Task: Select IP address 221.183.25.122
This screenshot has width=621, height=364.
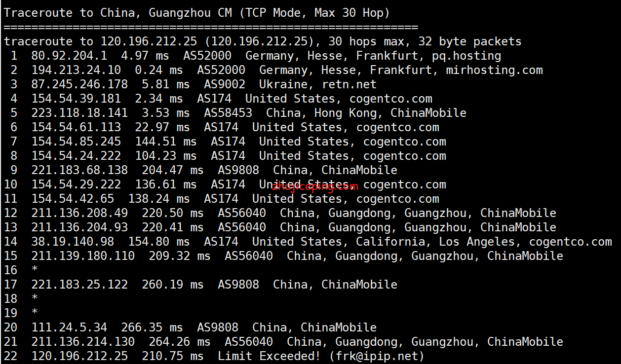Action: (x=79, y=285)
